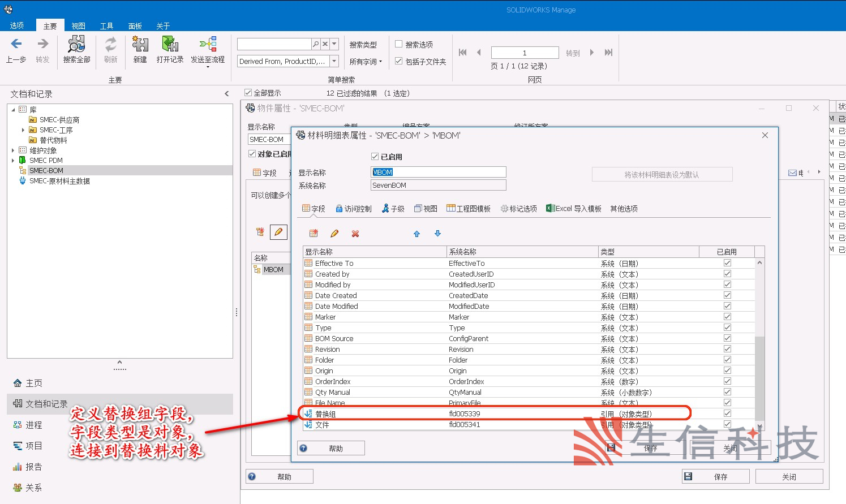
Task: Open 发送至流程 dropdown arrow
Action: pyautogui.click(x=208, y=67)
